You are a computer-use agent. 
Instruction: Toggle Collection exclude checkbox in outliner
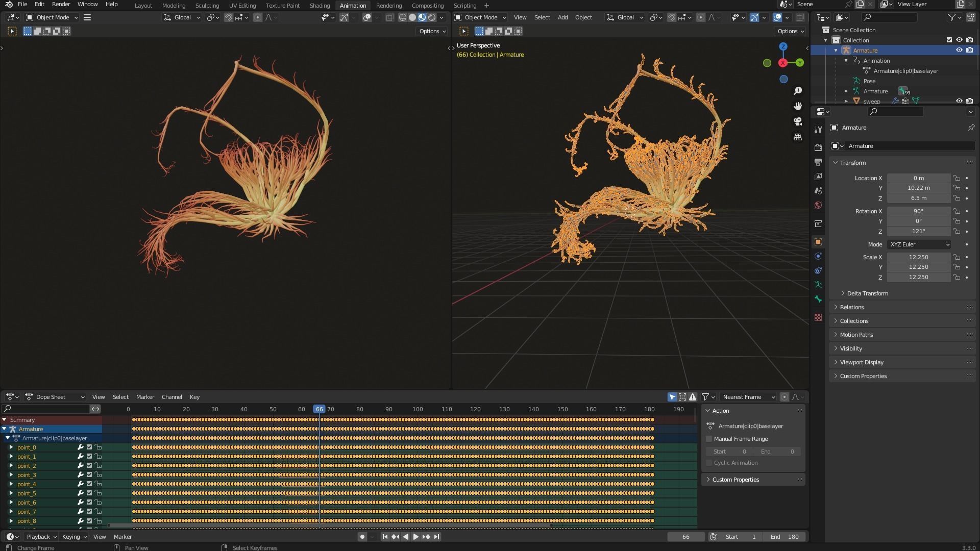point(949,40)
